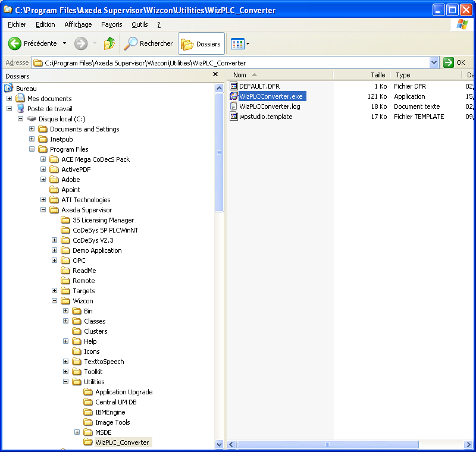Image resolution: width=476 pixels, height=452 pixels.
Task: Collapse the Axeda Supervisor tree node
Action: point(43,209)
